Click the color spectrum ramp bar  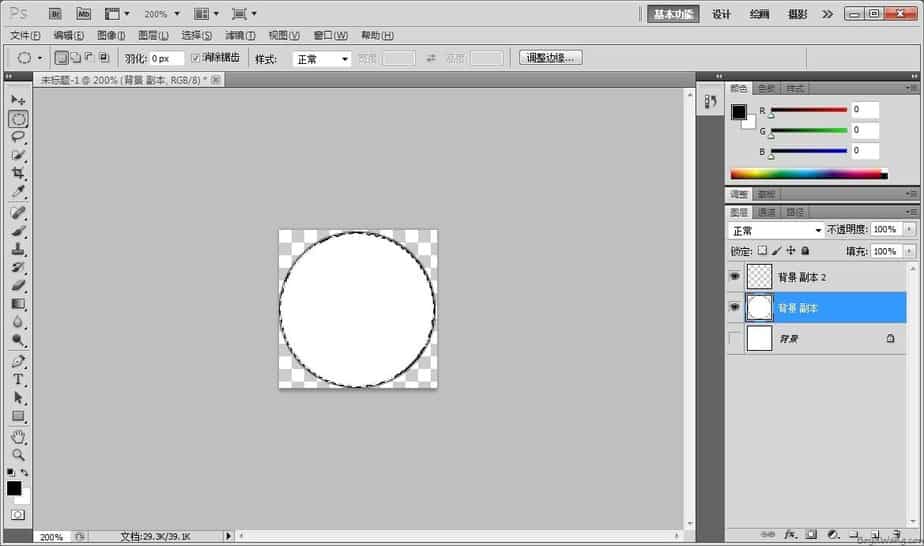(808, 174)
